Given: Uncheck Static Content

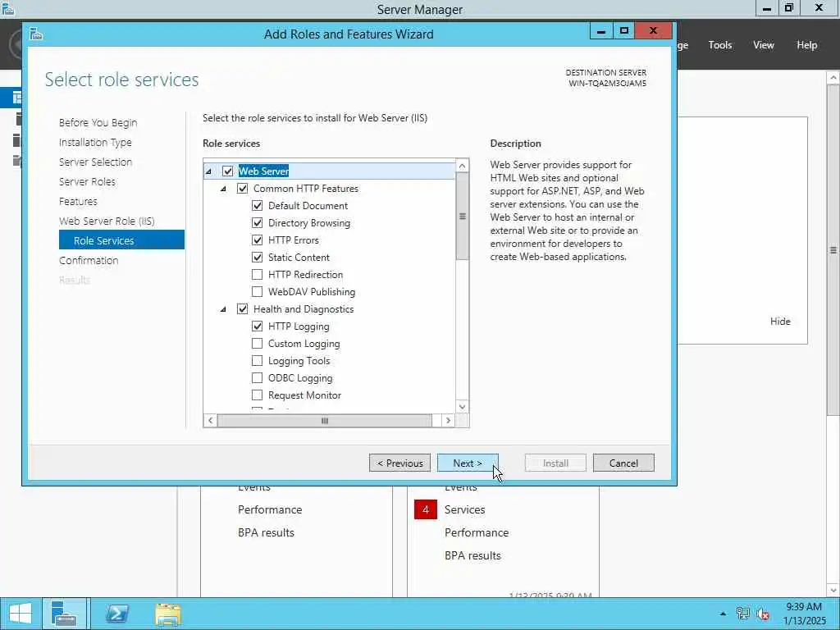Looking at the screenshot, I should (257, 257).
